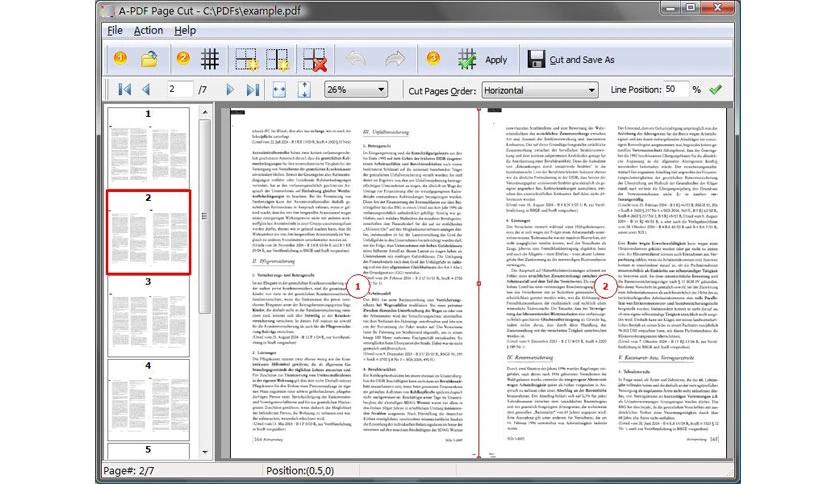Delete cut lines with red X icon
836x484 pixels.
pyautogui.click(x=315, y=59)
